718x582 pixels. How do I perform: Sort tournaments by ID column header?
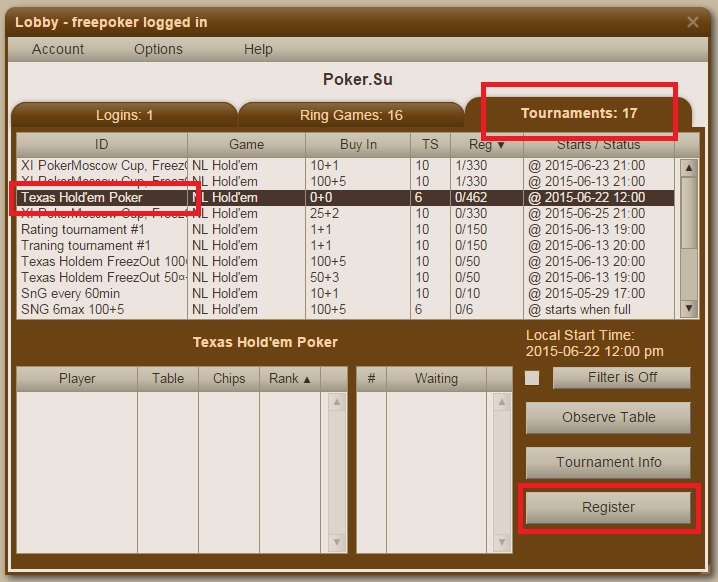pos(102,145)
